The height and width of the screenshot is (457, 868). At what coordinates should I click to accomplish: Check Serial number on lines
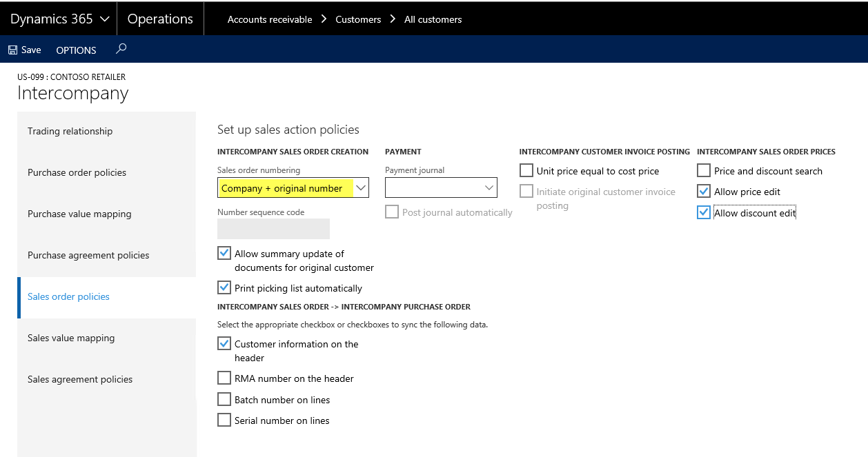tap(224, 420)
